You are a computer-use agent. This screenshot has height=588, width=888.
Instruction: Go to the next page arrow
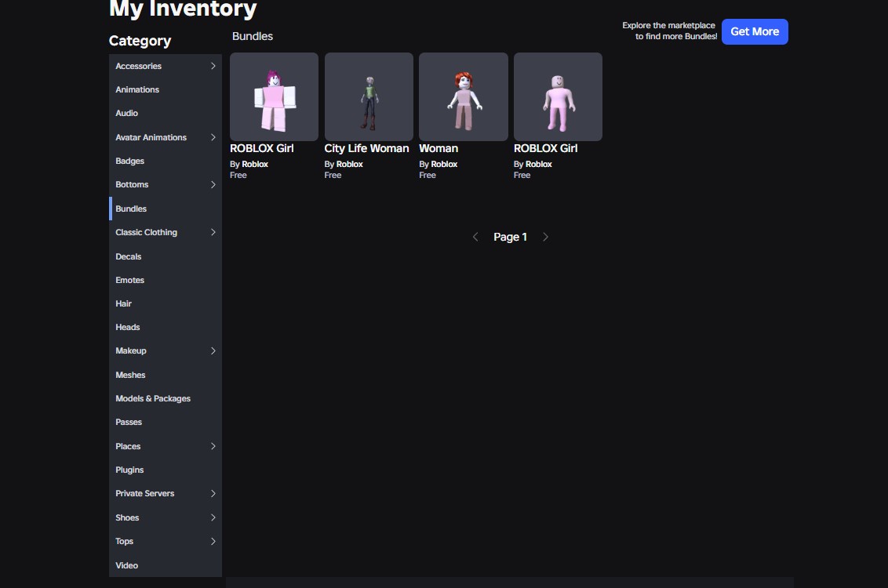(x=545, y=237)
